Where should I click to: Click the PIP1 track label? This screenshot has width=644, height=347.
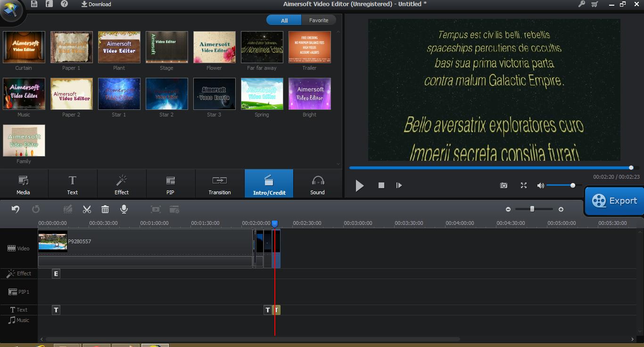(x=19, y=292)
